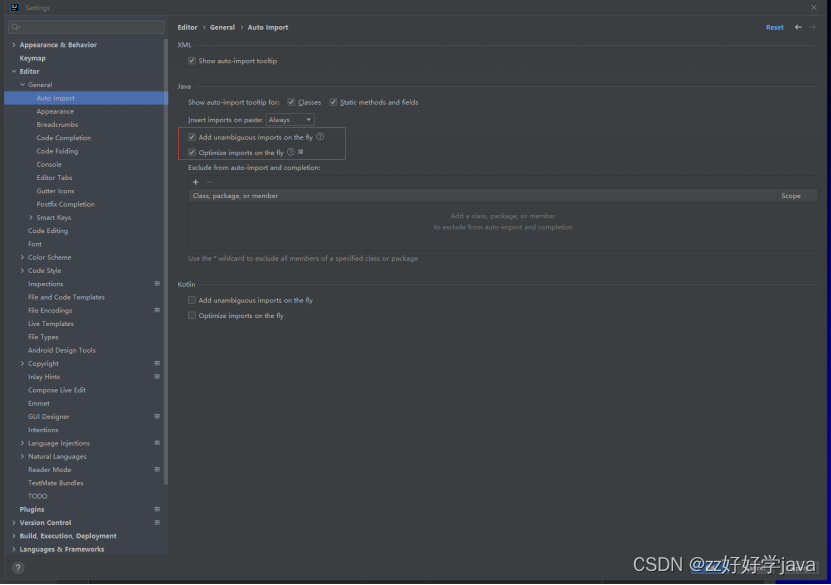The height and width of the screenshot is (585, 831).
Task: Open help for Add unambiguous imports on the fly
Action: coord(320,137)
